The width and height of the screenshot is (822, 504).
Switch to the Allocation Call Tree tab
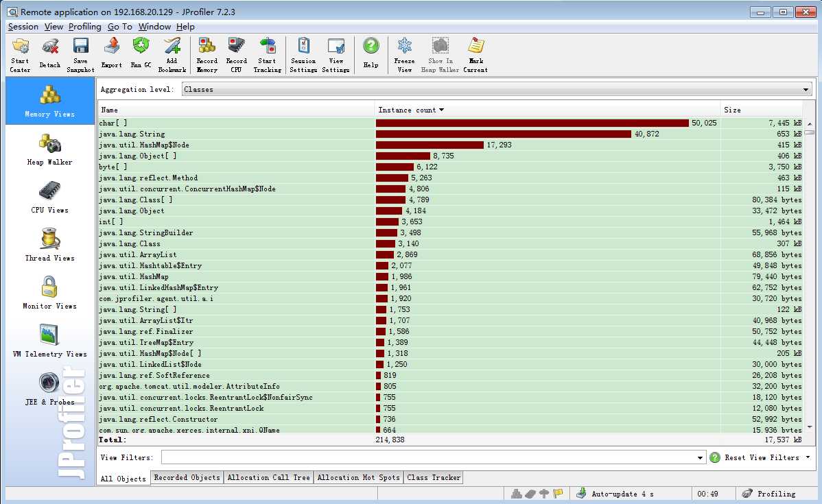point(268,477)
